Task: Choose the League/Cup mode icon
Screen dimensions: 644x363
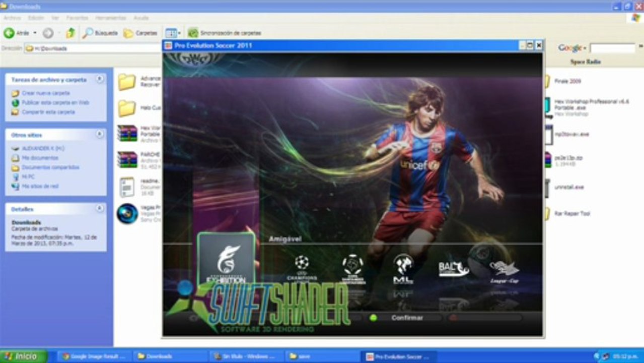Action: [x=505, y=271]
